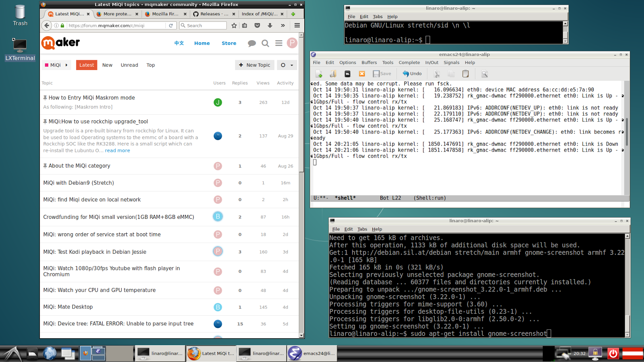The height and width of the screenshot is (362, 644).
Task: Expand the MiQi category dropdown
Action: [x=57, y=65]
